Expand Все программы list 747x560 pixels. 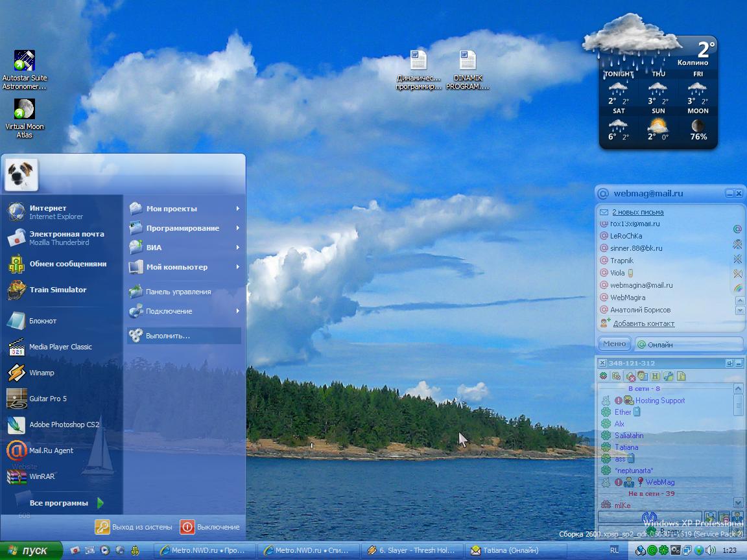(x=65, y=503)
